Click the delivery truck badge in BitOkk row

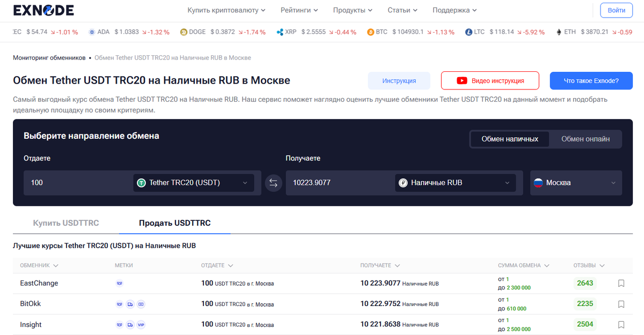coord(130,304)
